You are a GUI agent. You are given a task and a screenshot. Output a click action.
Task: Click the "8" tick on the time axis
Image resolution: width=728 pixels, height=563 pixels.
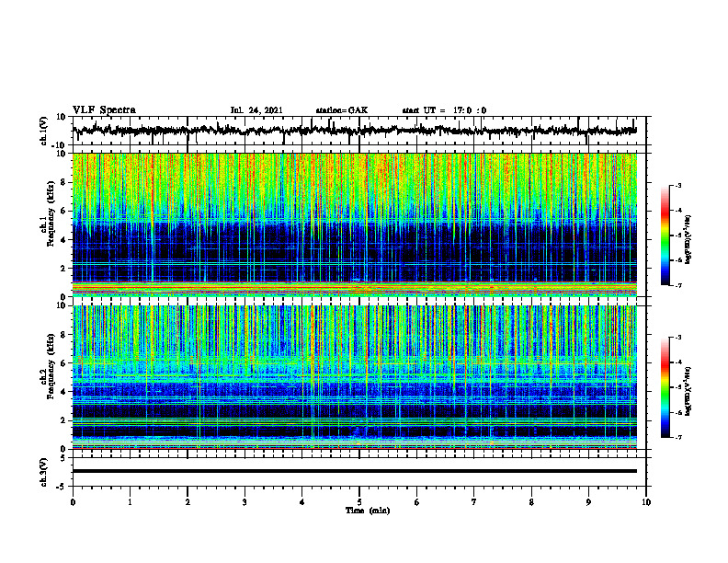pyautogui.click(x=531, y=502)
